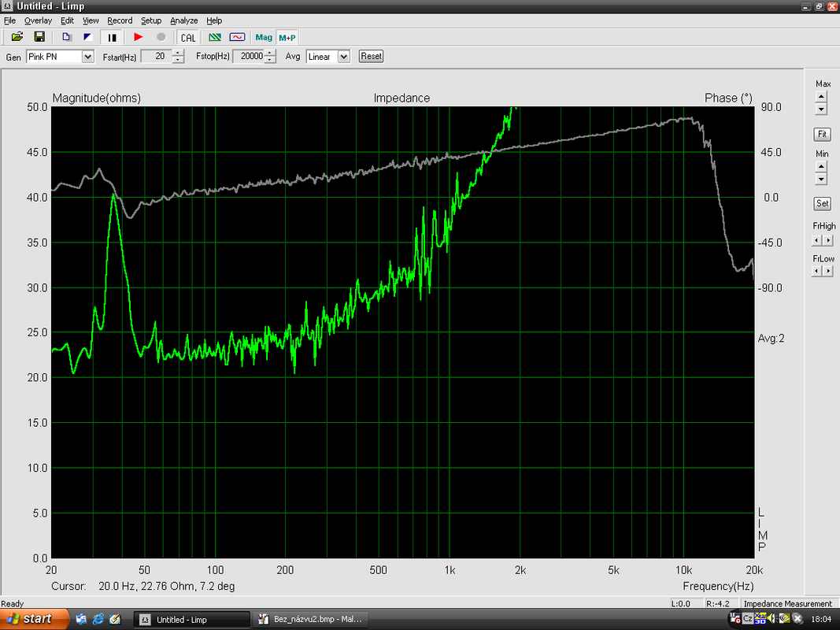
Task: Click the copy pages toolbar icon
Action: tap(66, 37)
